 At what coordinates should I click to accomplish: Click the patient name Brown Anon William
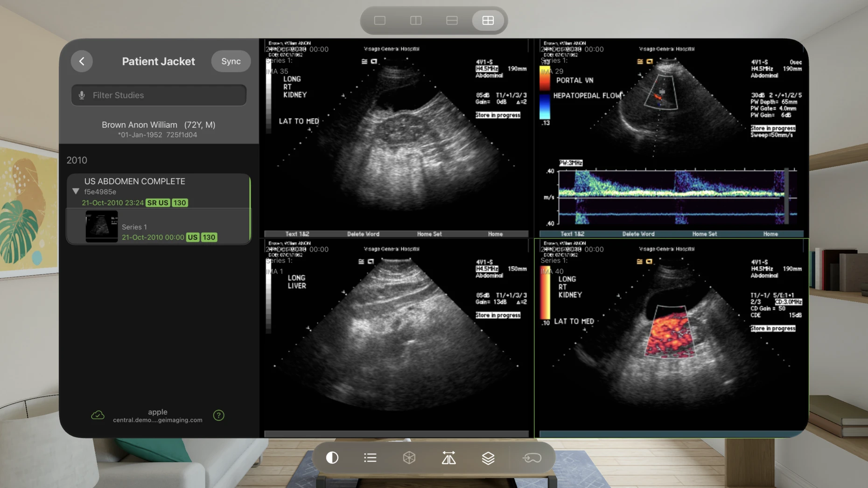140,125
